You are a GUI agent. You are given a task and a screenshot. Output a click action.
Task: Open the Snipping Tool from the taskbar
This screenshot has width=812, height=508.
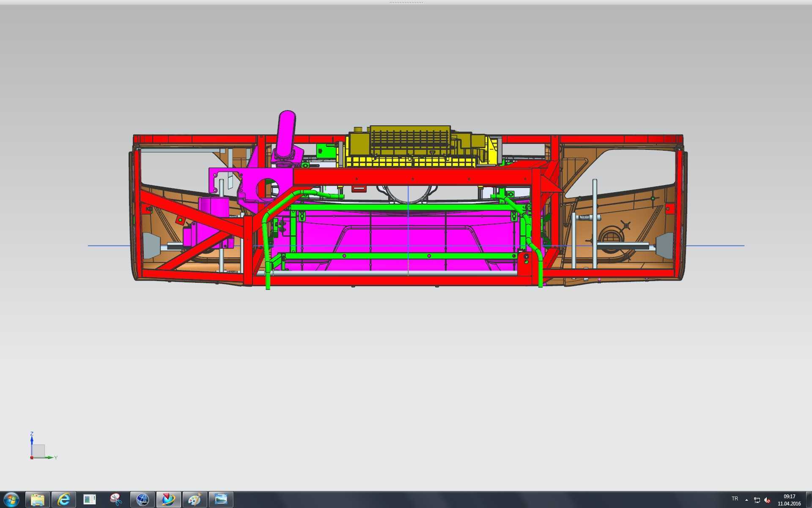(x=116, y=500)
